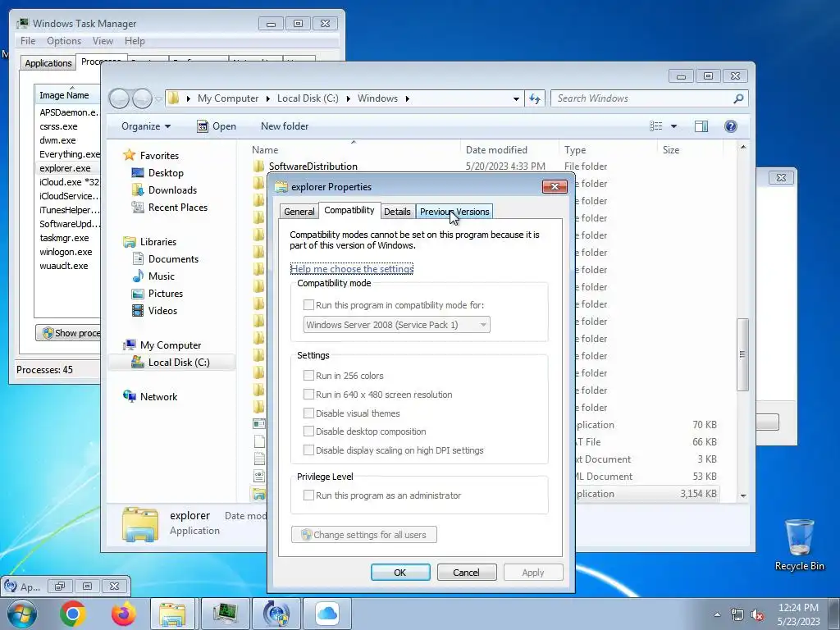The image size is (840, 630).
Task: Toggle Run this program in compatibility mode checkbox
Action: tap(308, 305)
